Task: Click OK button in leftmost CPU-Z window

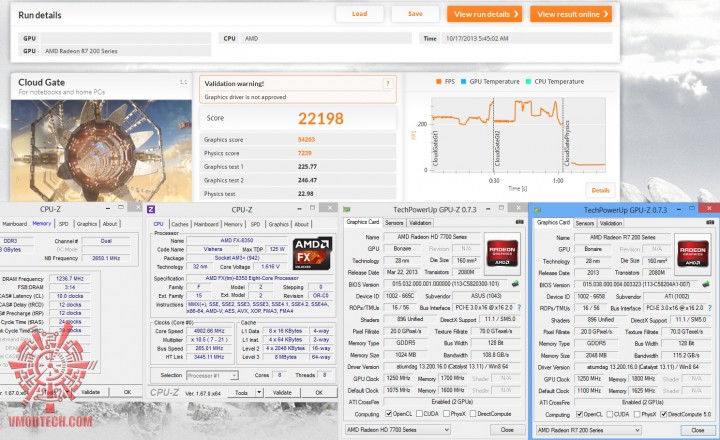Action: [127, 392]
